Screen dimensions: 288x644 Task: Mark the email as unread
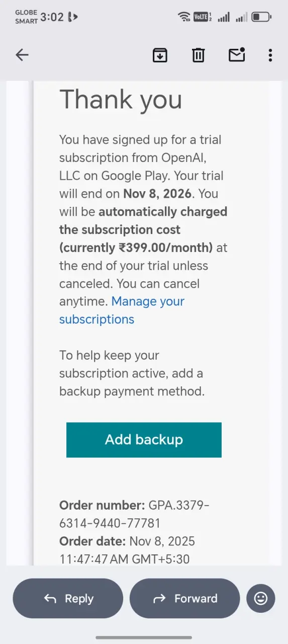[x=237, y=54]
